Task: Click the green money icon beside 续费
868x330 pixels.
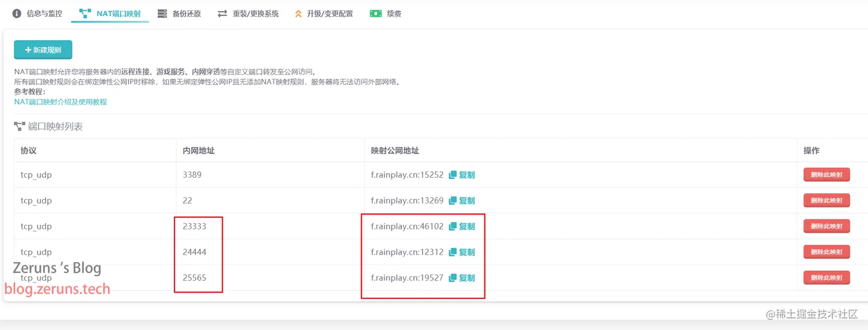Action: (376, 13)
